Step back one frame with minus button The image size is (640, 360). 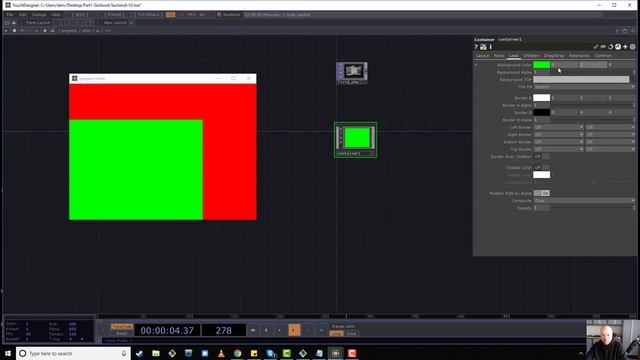(x=308, y=330)
